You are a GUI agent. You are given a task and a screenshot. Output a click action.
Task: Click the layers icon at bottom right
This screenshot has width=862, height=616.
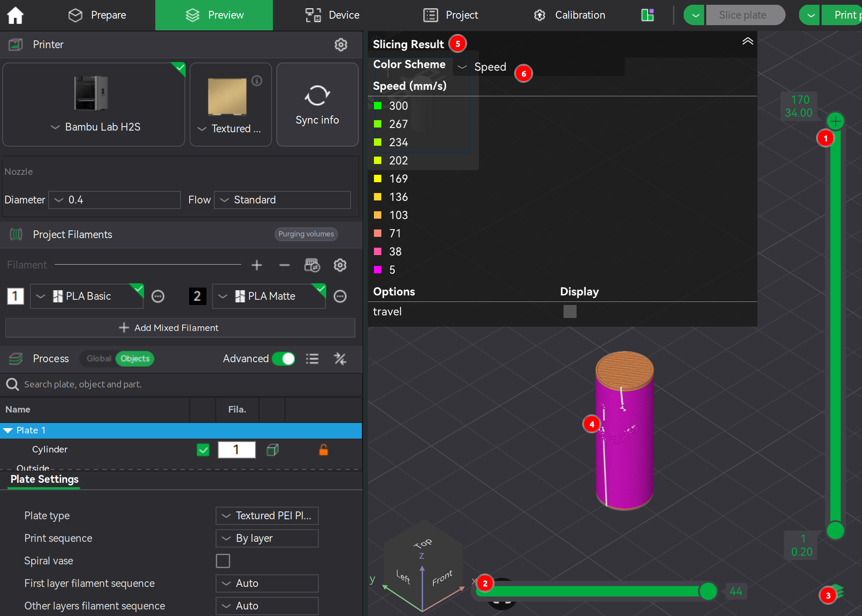pos(838,591)
